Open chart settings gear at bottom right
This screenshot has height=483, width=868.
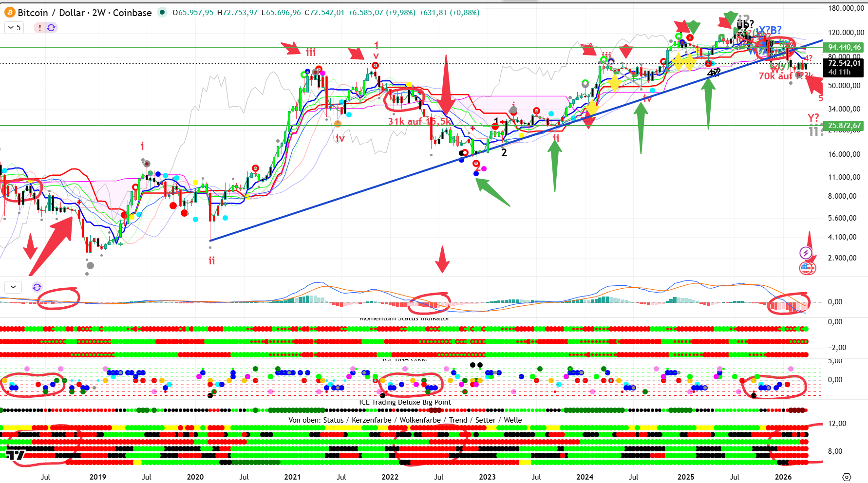(x=847, y=477)
